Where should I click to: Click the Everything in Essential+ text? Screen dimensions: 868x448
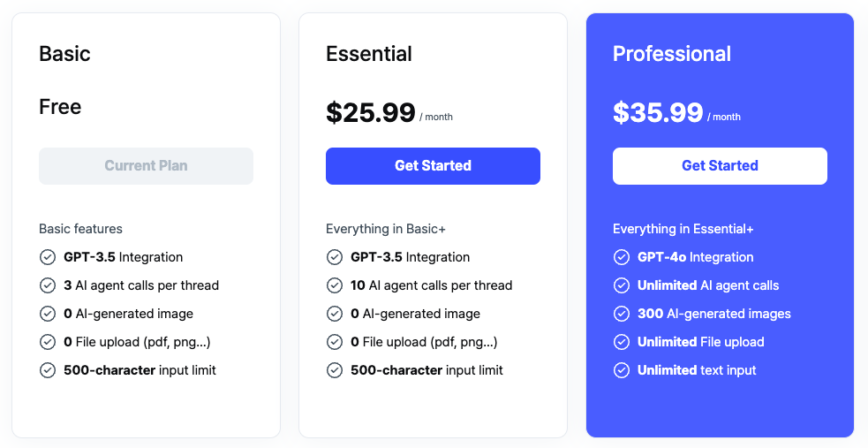click(683, 229)
